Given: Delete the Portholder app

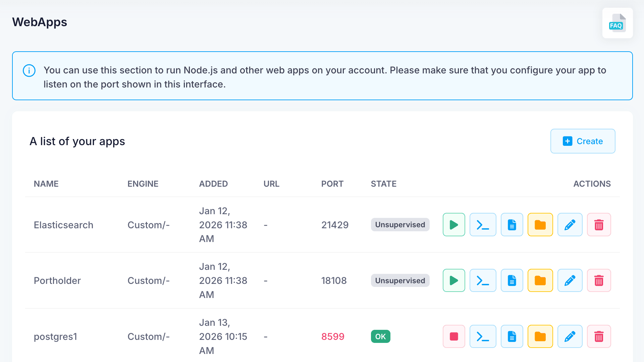Looking at the screenshot, I should [x=599, y=281].
